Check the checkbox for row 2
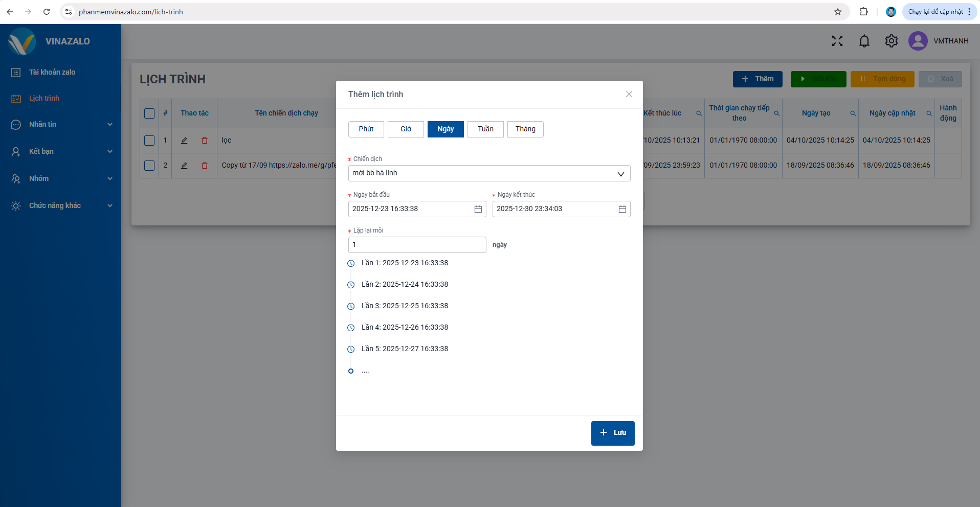Image resolution: width=980 pixels, height=507 pixels. tap(149, 166)
